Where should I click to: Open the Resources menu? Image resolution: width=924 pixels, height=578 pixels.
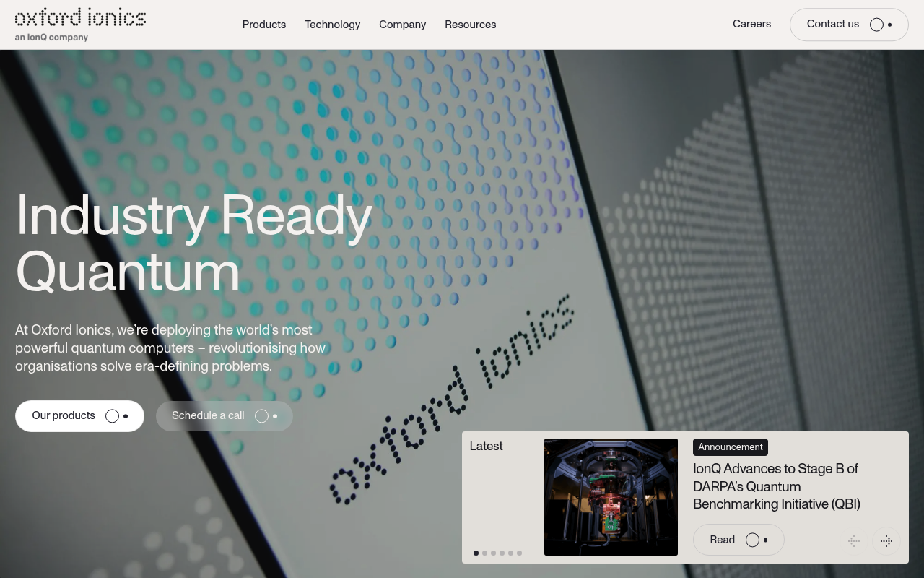coord(471,25)
